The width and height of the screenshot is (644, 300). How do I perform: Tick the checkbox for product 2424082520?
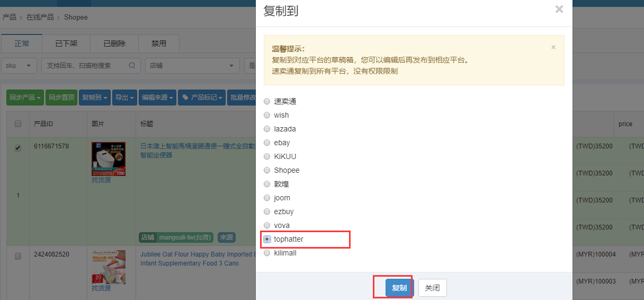coord(18,257)
